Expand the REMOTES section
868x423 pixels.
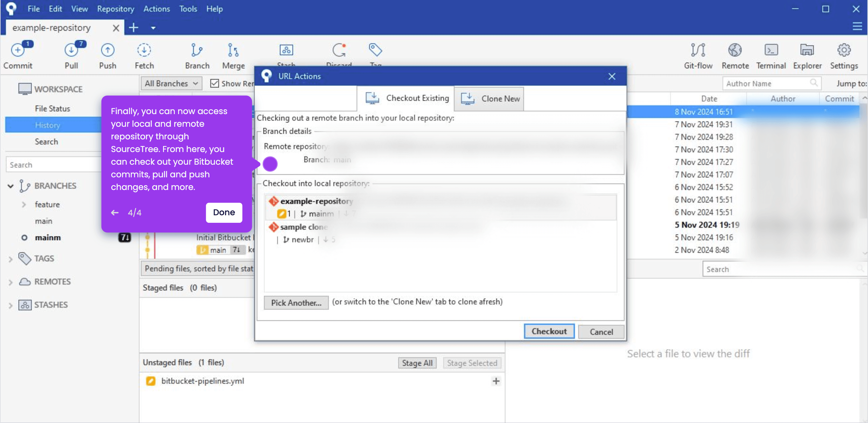point(11,282)
